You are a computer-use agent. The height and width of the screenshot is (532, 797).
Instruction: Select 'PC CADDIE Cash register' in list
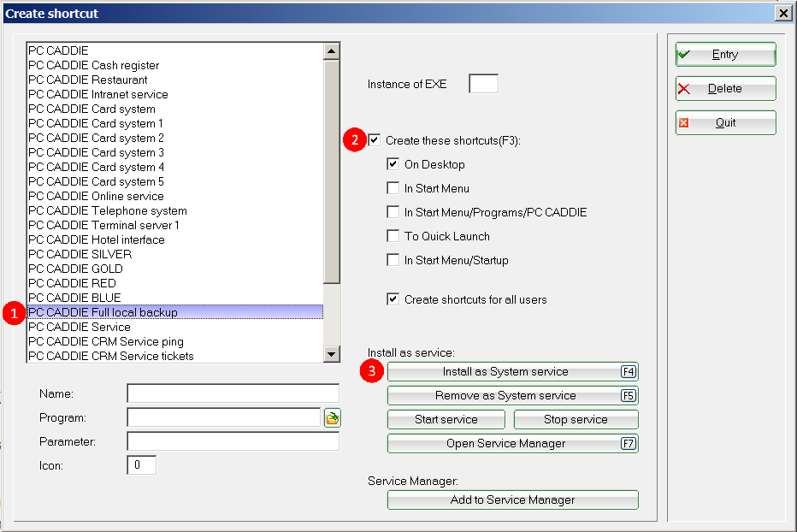pos(94,65)
